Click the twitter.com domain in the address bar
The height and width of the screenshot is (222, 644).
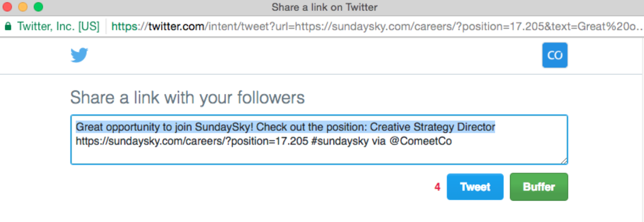pyautogui.click(x=176, y=26)
